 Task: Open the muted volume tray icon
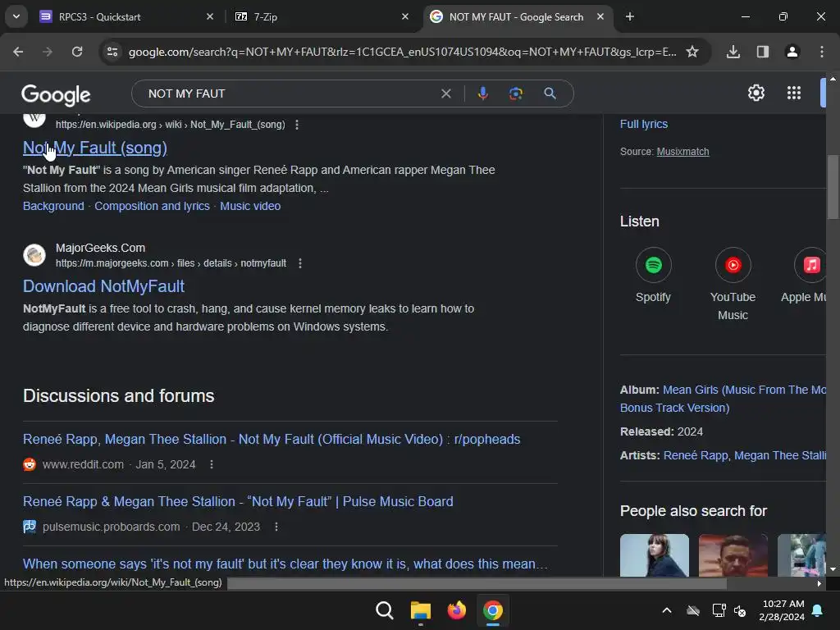coord(741,610)
